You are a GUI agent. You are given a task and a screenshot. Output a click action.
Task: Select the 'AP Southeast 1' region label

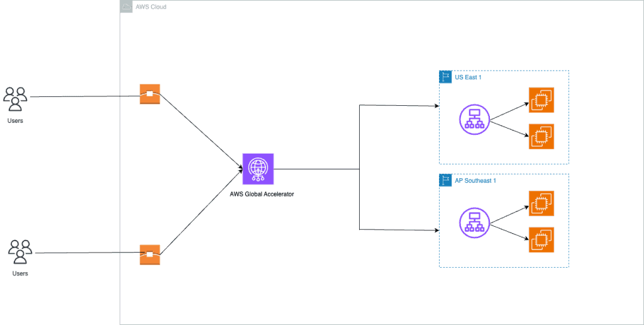click(475, 181)
